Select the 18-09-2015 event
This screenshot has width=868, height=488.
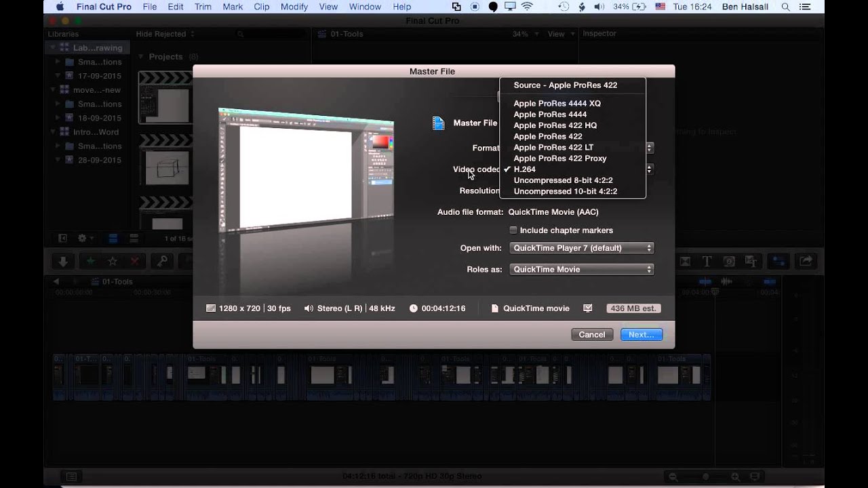point(100,118)
